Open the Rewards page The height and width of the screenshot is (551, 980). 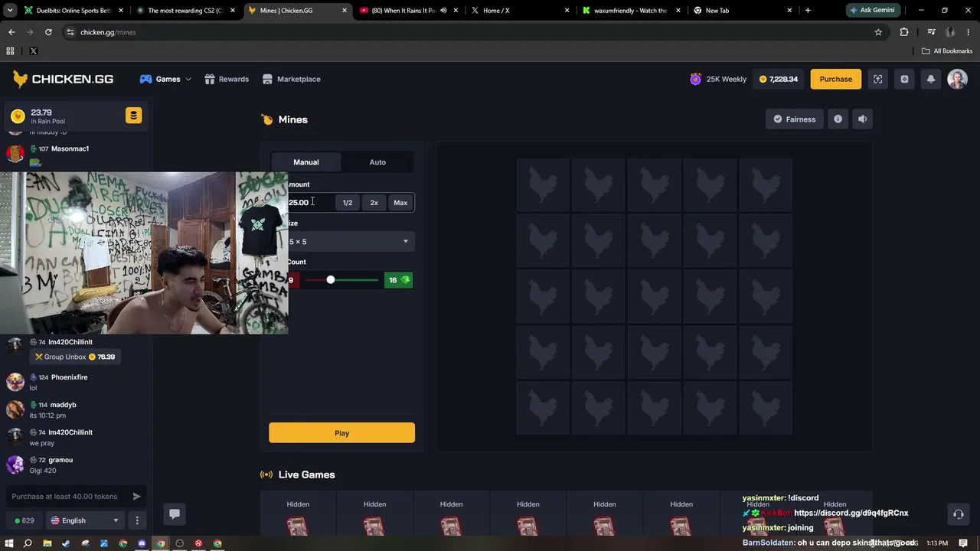click(x=227, y=79)
